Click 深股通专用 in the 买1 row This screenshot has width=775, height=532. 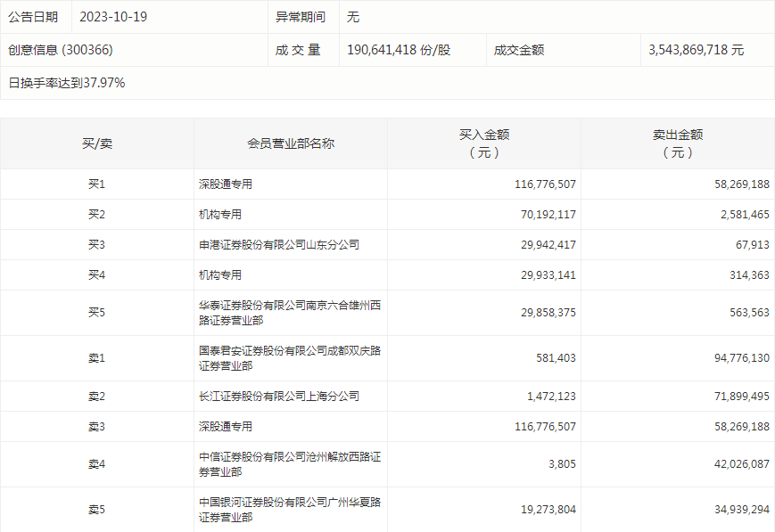226,184
